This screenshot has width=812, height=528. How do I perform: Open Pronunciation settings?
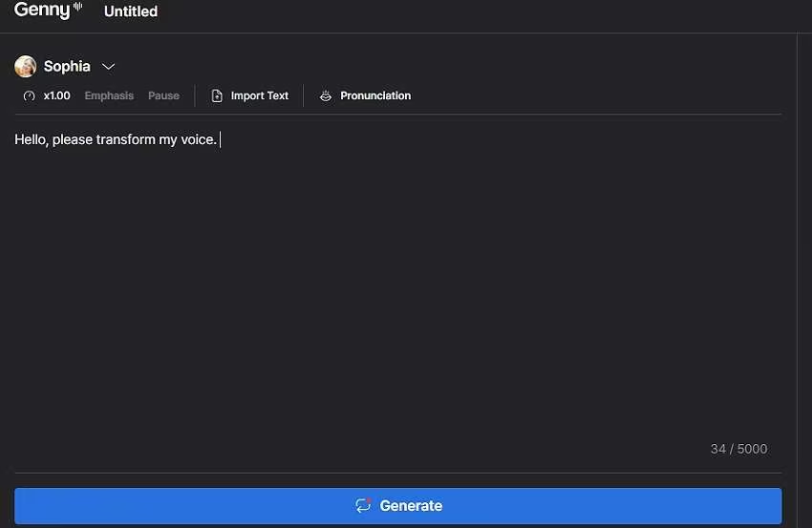[375, 95]
